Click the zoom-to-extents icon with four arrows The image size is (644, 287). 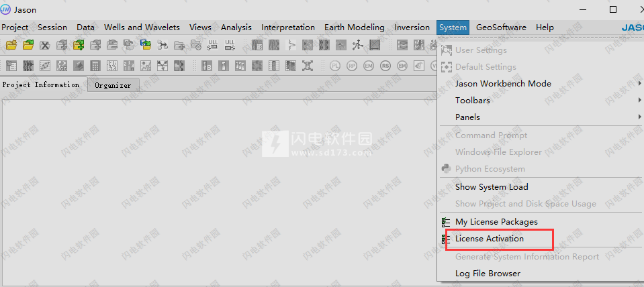click(x=307, y=66)
